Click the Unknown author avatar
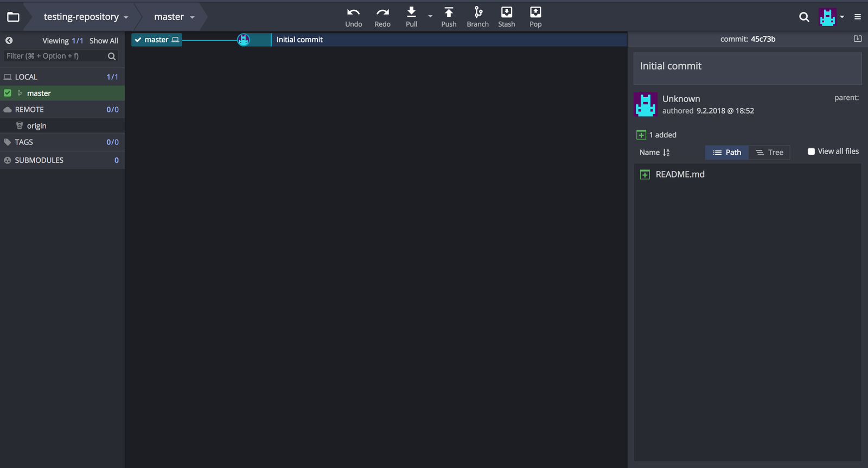The width and height of the screenshot is (868, 468). 646,104
